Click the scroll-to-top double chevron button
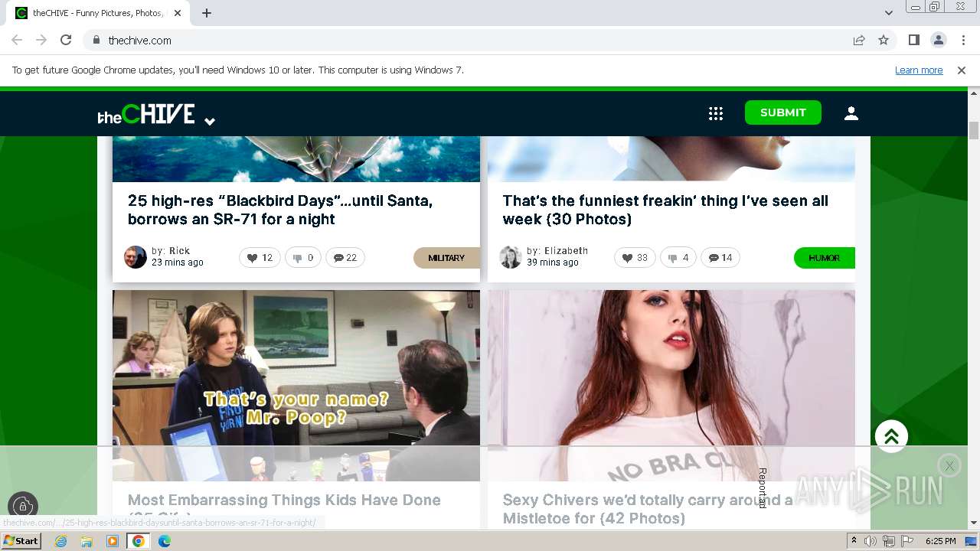This screenshot has height=551, width=980. click(891, 436)
